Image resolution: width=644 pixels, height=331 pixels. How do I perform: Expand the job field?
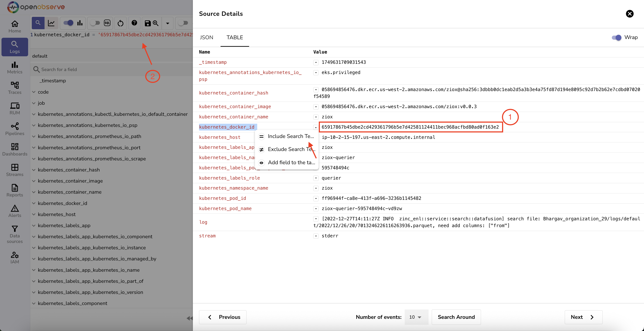point(34,103)
